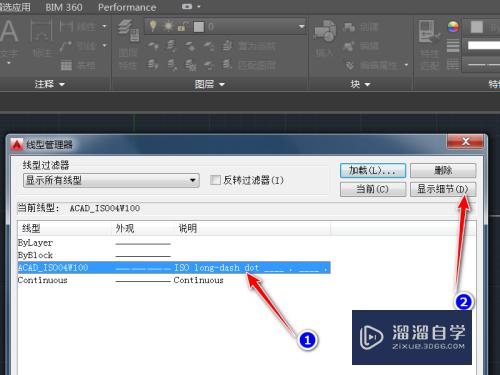Choose the 引线 leader tool
This screenshot has width=500, height=375.
(79, 46)
